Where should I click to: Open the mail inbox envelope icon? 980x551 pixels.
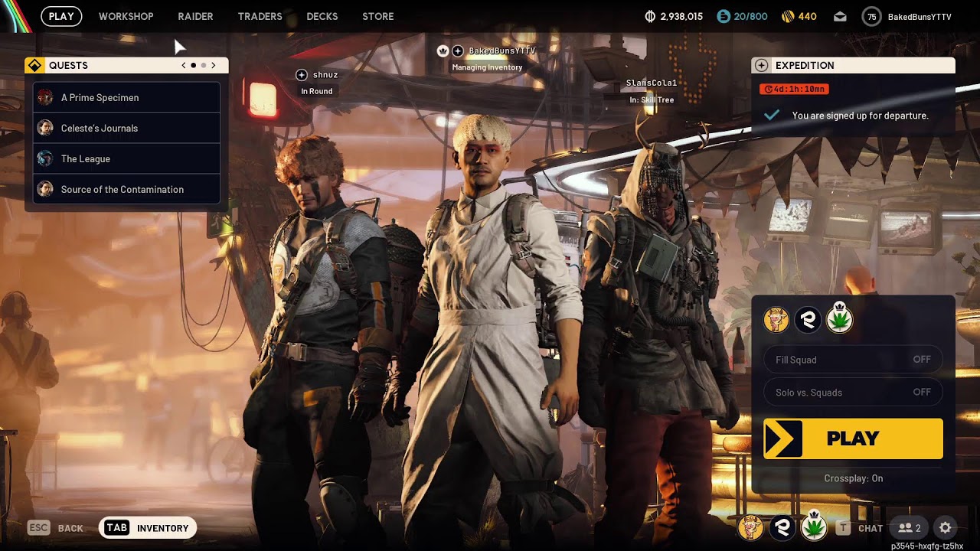coord(840,16)
